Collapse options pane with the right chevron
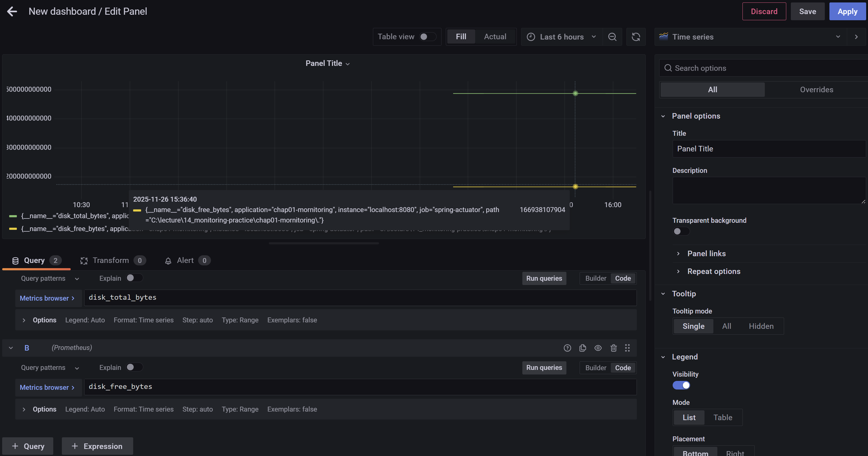The height and width of the screenshot is (456, 868). [856, 37]
